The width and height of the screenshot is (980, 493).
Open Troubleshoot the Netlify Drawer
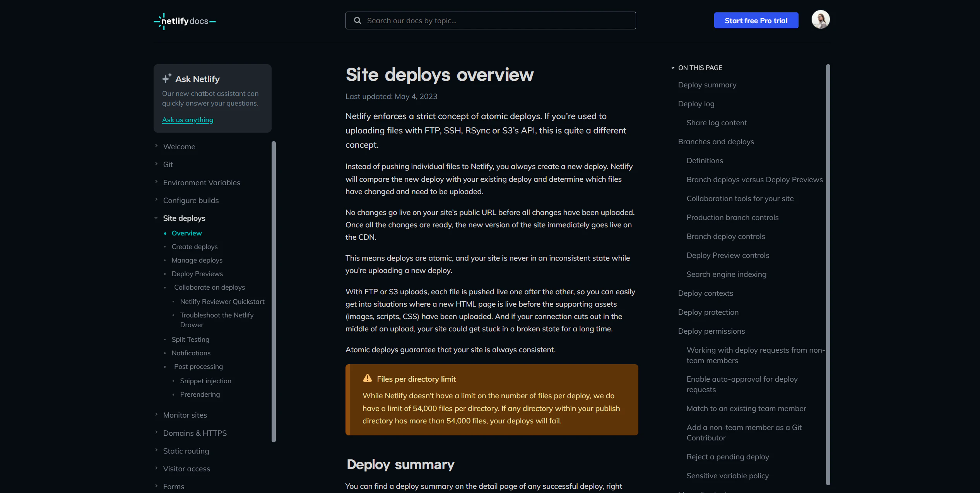click(x=217, y=320)
